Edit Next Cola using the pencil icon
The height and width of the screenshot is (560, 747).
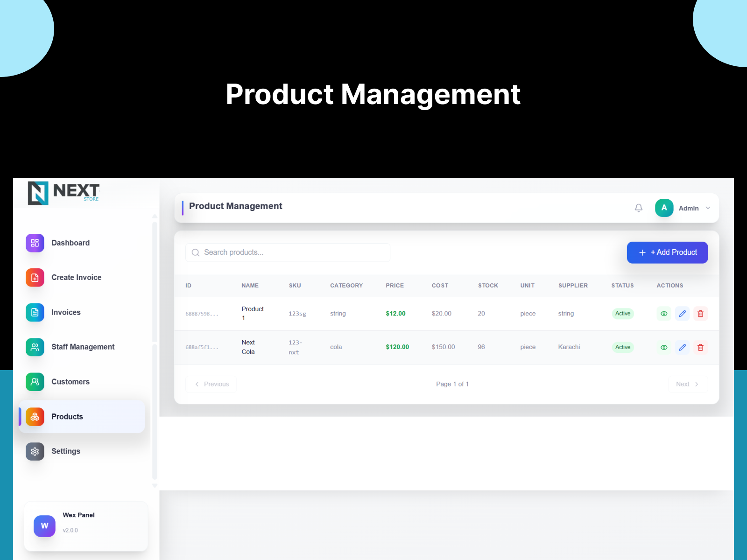click(682, 347)
